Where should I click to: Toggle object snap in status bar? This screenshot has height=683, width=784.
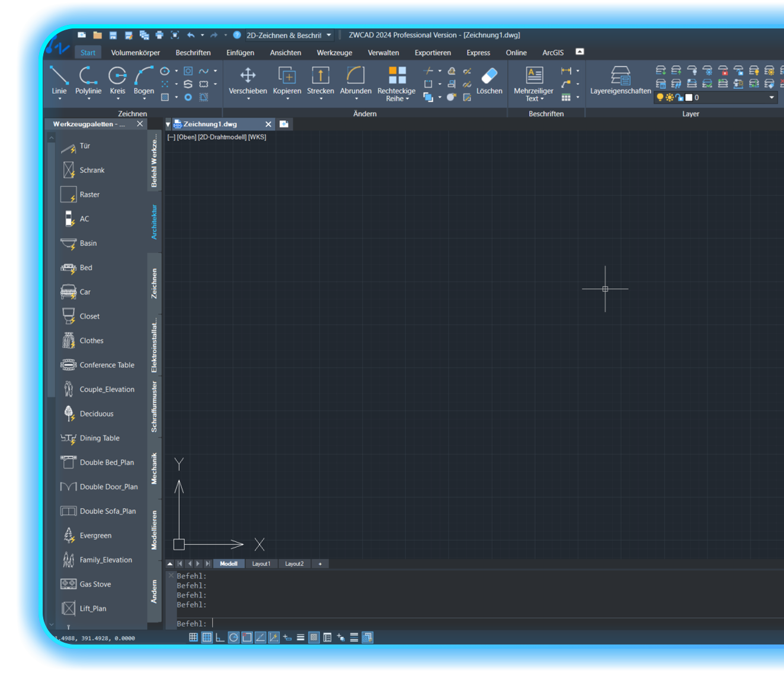coord(247,637)
